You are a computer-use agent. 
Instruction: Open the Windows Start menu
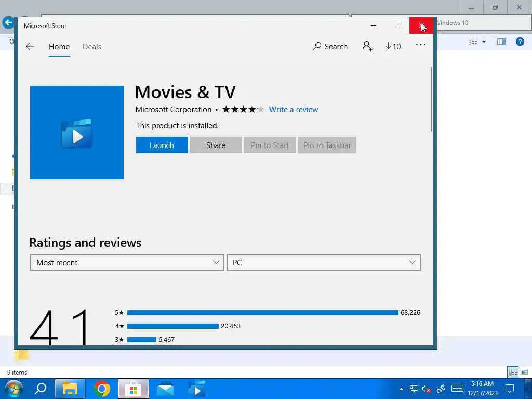click(13, 389)
